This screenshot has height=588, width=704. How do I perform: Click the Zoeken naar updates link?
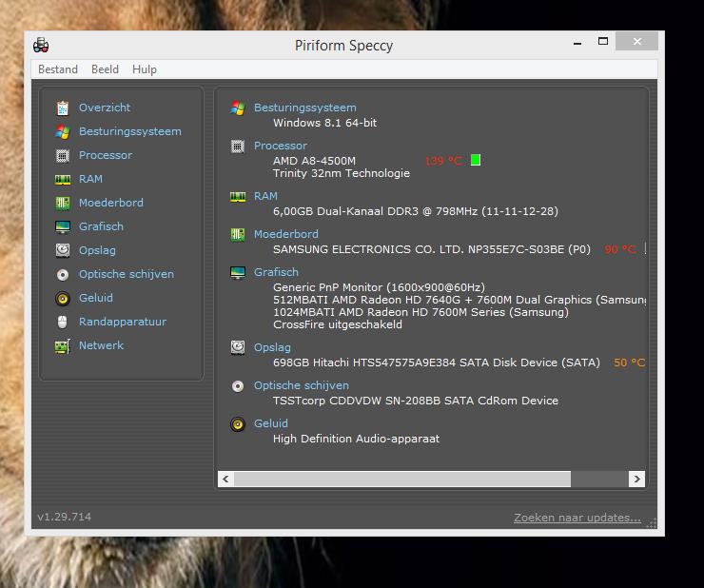[x=577, y=518]
